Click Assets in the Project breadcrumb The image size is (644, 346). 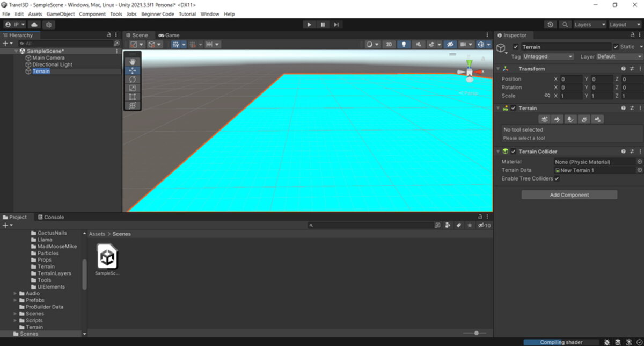tap(97, 234)
